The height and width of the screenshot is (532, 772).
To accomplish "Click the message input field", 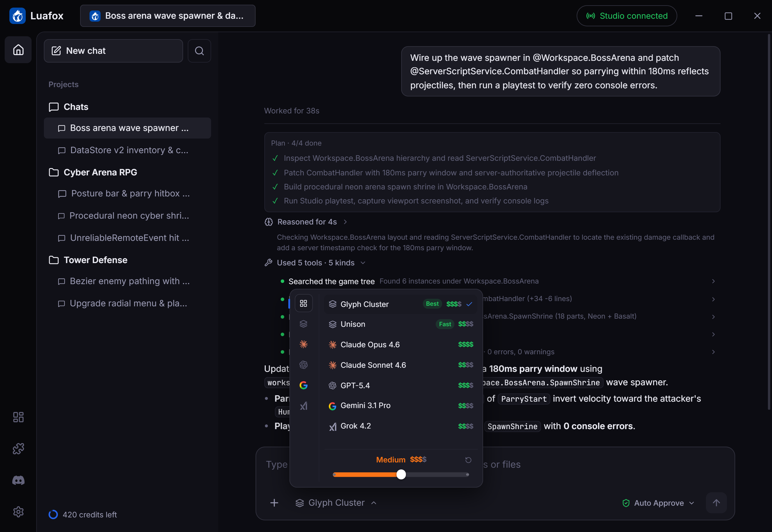I will click(495, 465).
